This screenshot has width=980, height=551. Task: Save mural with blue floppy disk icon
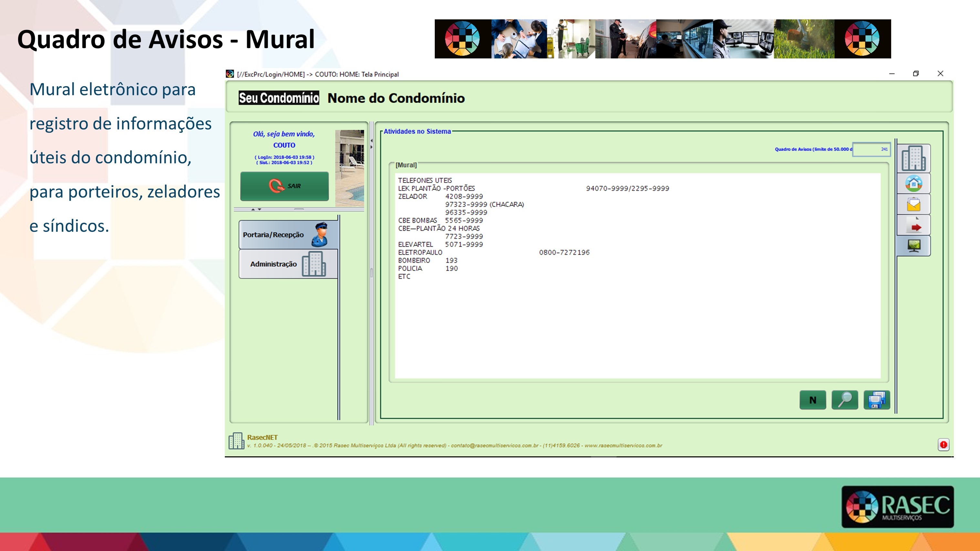point(877,400)
